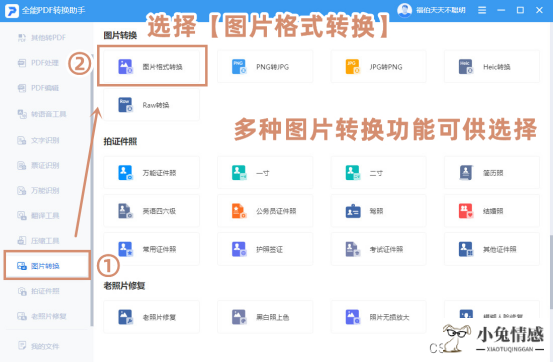Viewport: 554px width, 363px height.
Task: Click the sidebar vertical scrollbar
Action: [92, 191]
